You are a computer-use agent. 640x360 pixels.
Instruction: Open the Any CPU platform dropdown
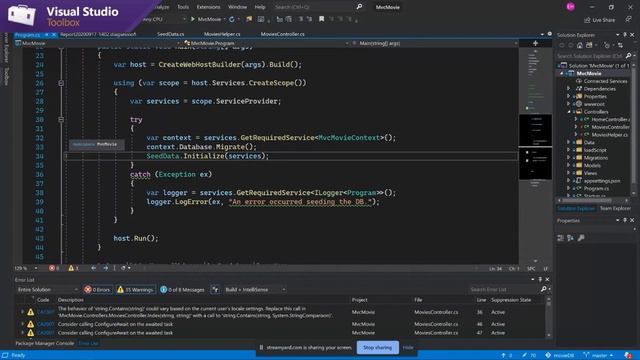pyautogui.click(x=163, y=19)
